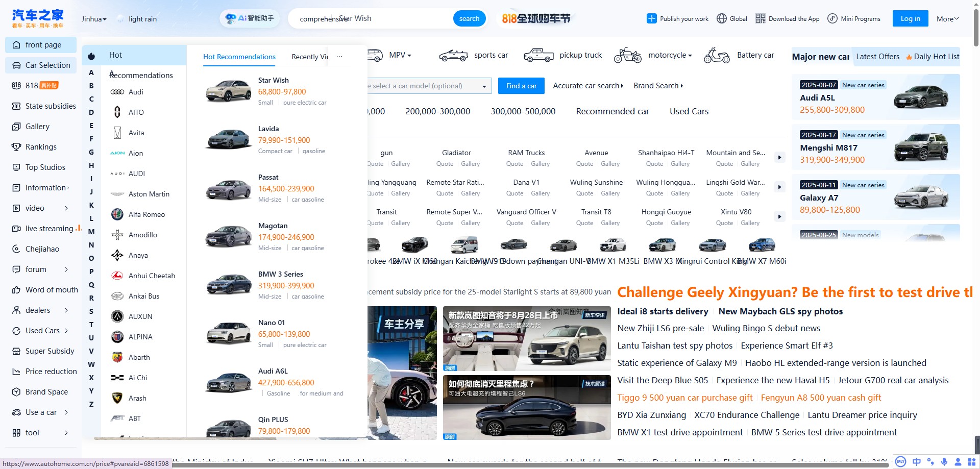Open the Daily Hot List tab
The width and height of the screenshot is (980, 469).
933,57
